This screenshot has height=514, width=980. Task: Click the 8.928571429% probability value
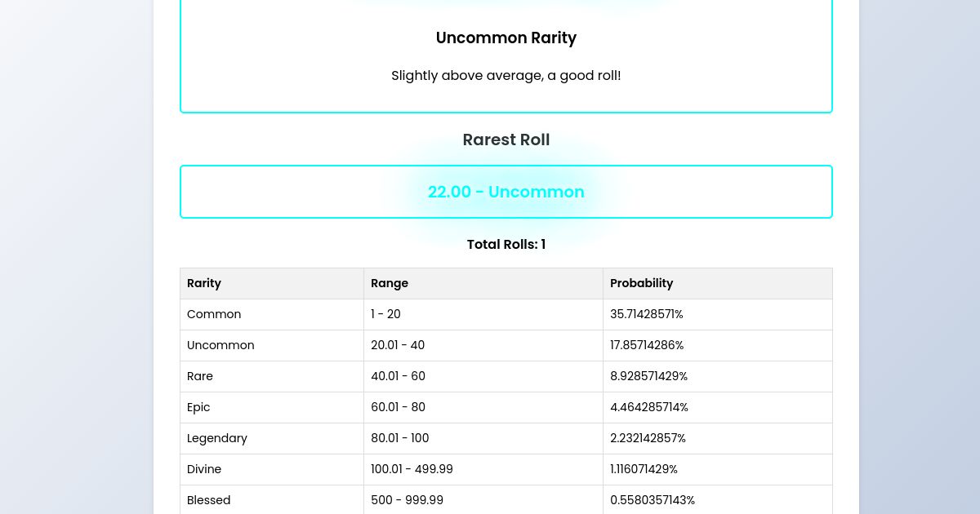648,376
